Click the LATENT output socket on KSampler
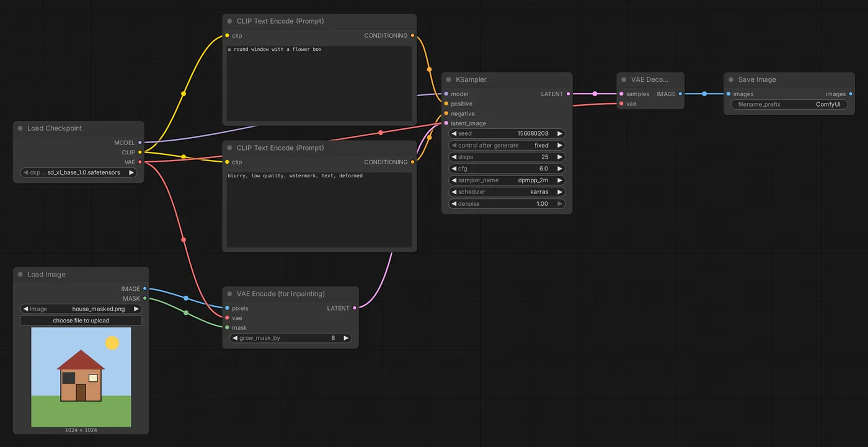Image resolution: width=868 pixels, height=447 pixels. pos(569,94)
